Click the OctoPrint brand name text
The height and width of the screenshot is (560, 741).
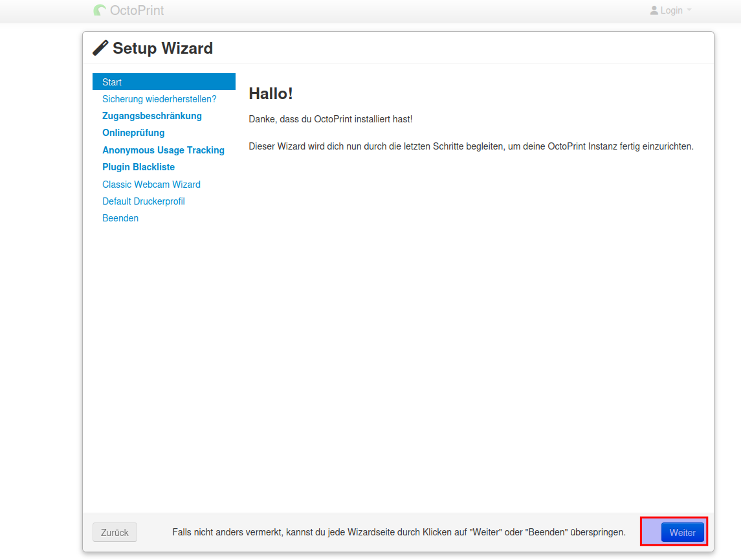(137, 10)
